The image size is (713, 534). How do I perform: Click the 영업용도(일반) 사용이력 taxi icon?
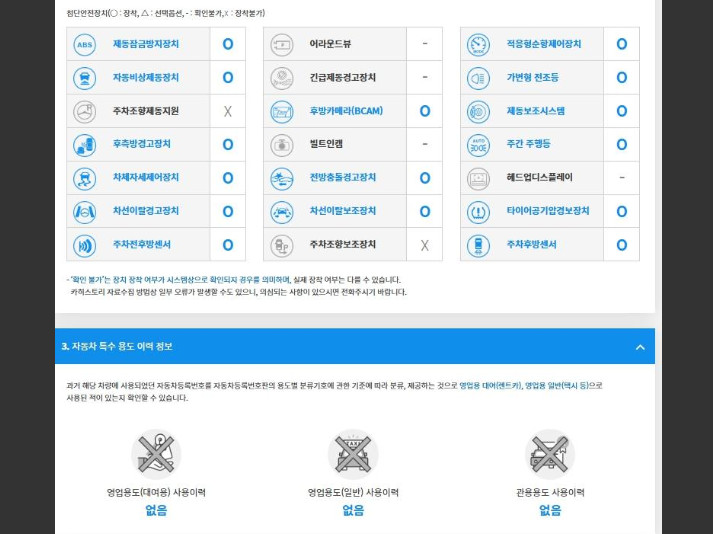coord(353,454)
